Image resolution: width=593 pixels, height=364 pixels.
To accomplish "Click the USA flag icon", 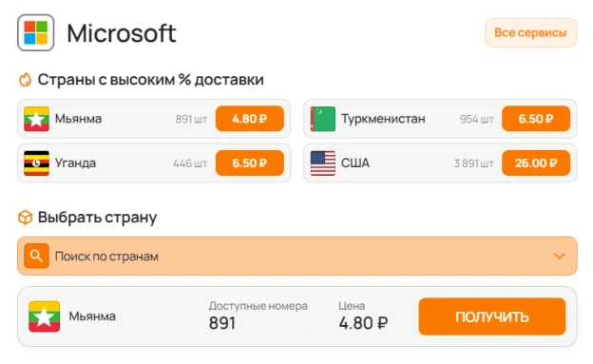I will 322,163.
